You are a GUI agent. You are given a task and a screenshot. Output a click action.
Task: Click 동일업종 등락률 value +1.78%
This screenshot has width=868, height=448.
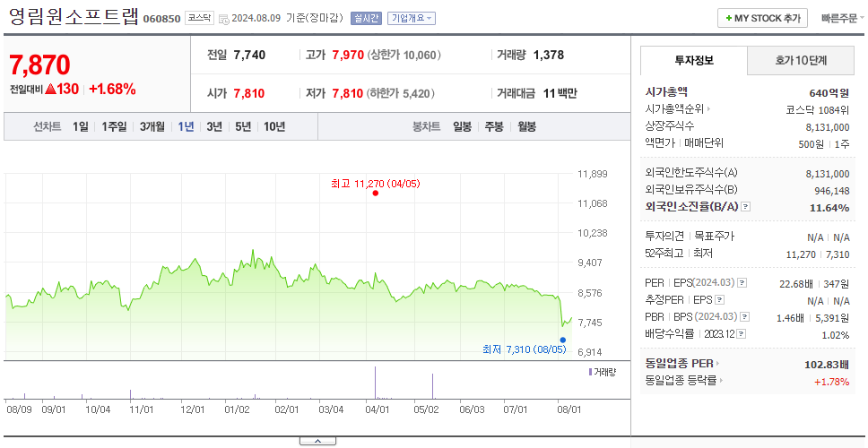pos(832,382)
